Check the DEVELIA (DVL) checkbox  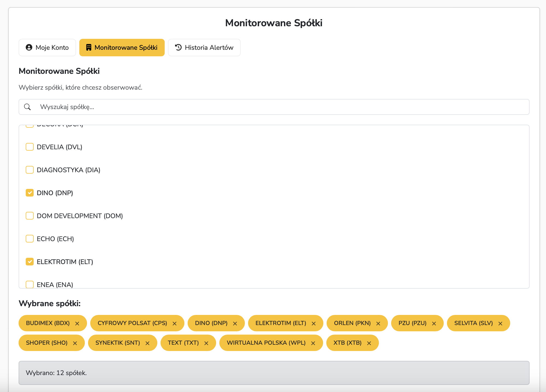click(30, 147)
